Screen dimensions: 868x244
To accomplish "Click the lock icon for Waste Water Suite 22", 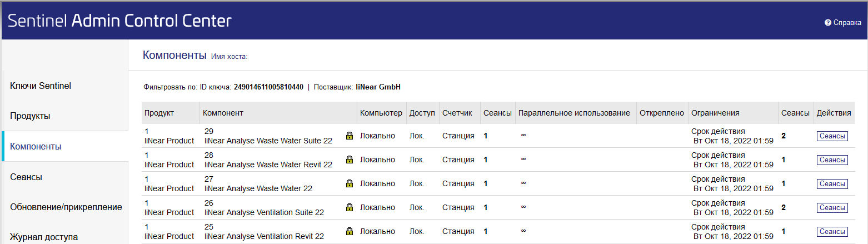I will pyautogui.click(x=350, y=136).
